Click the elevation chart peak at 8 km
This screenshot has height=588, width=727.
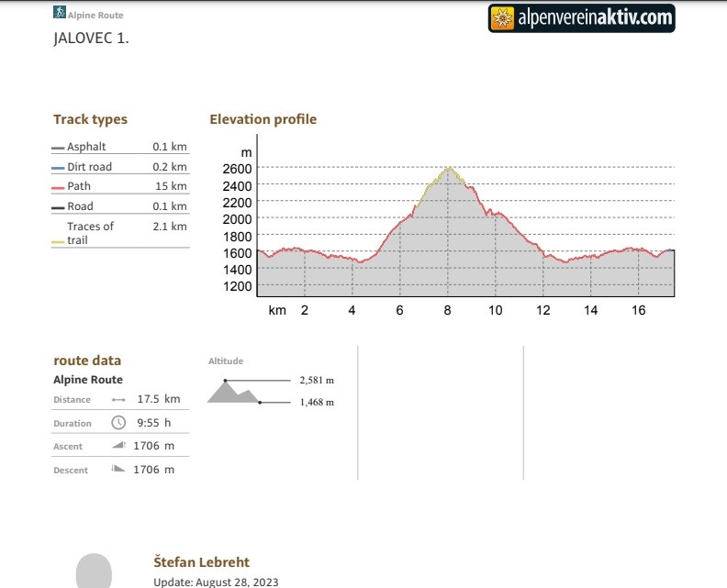(448, 168)
